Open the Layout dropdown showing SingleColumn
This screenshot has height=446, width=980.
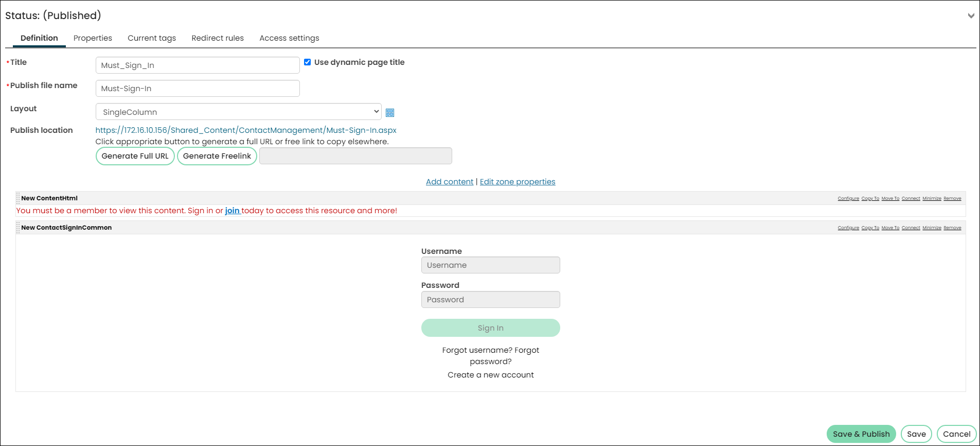239,112
